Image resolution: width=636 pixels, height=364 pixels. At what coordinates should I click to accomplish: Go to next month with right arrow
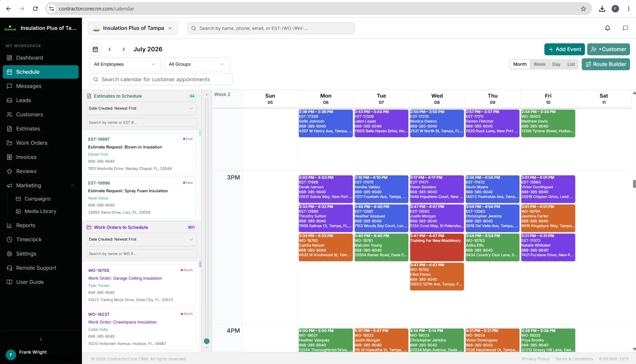[124, 49]
